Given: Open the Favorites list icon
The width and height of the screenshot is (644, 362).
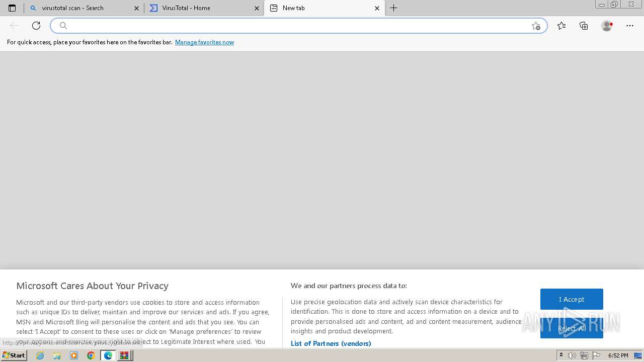Looking at the screenshot, I should click(561, 26).
